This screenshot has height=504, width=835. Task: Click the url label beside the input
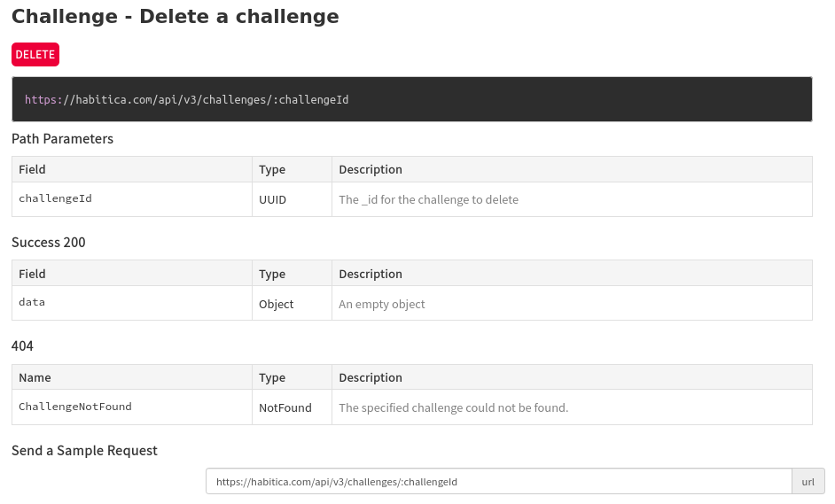tap(808, 482)
